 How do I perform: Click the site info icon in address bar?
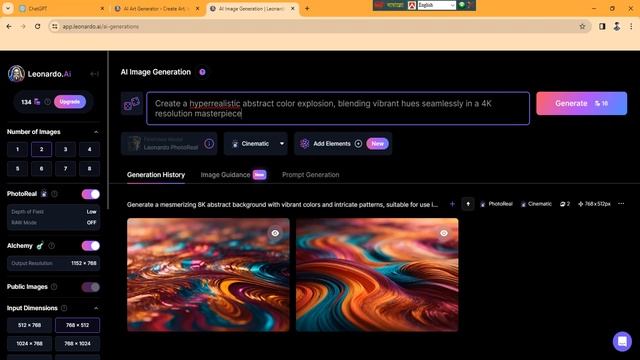pyautogui.click(x=54, y=27)
